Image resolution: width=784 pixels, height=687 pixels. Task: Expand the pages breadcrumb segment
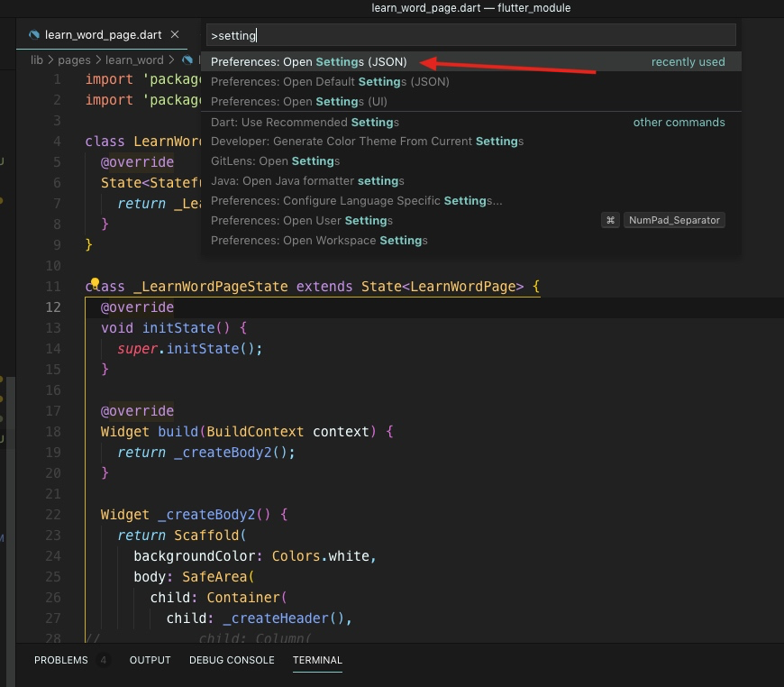pos(75,60)
